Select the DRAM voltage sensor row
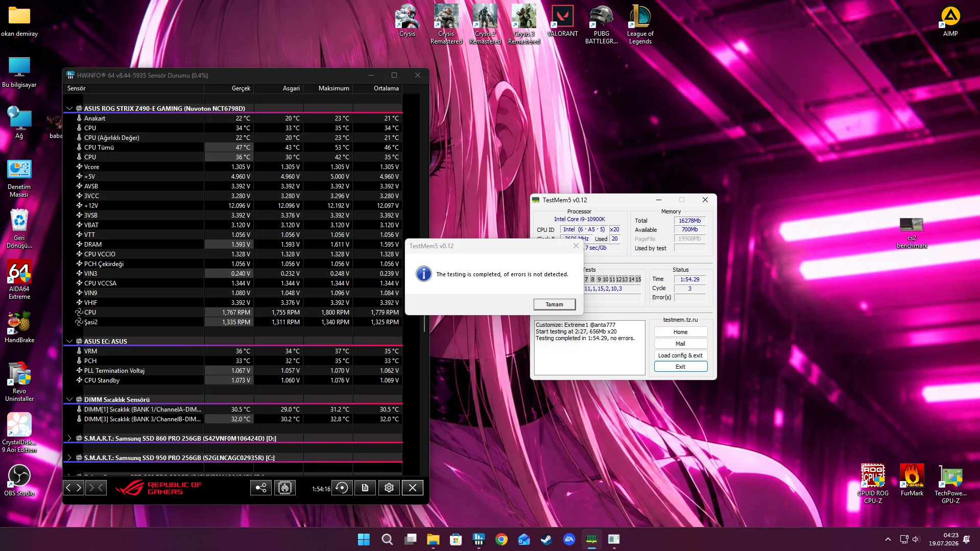This screenshot has height=551, width=980. coord(233,245)
